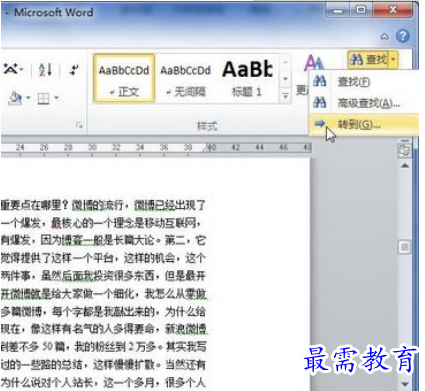The height and width of the screenshot is (391, 425).
Task: Click text line containing 这样慢慢扩散
Action: 103,365
